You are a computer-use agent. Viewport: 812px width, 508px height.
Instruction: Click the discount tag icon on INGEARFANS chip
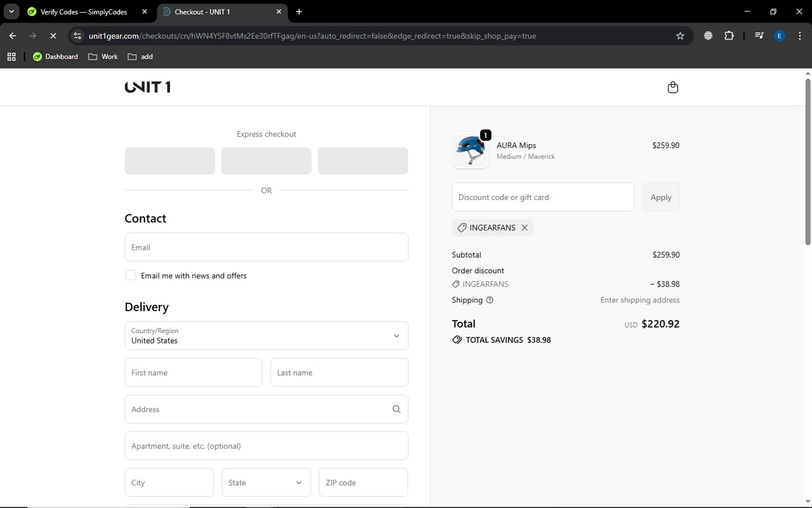[462, 228]
